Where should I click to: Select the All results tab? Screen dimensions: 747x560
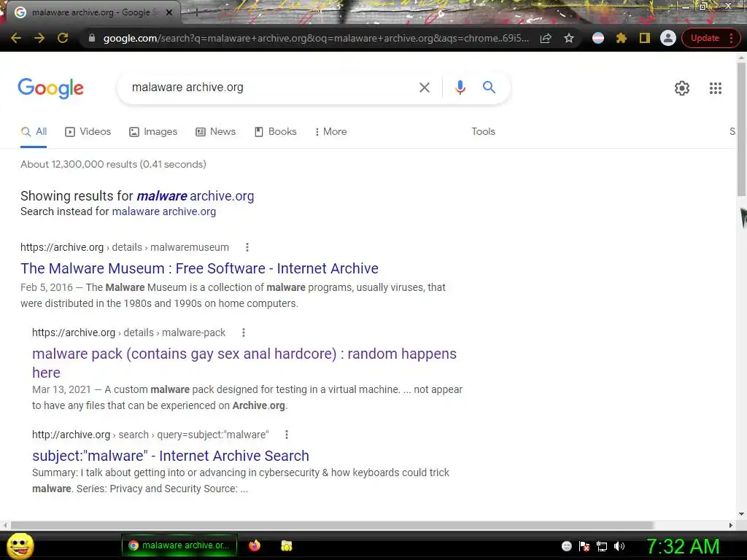click(34, 132)
